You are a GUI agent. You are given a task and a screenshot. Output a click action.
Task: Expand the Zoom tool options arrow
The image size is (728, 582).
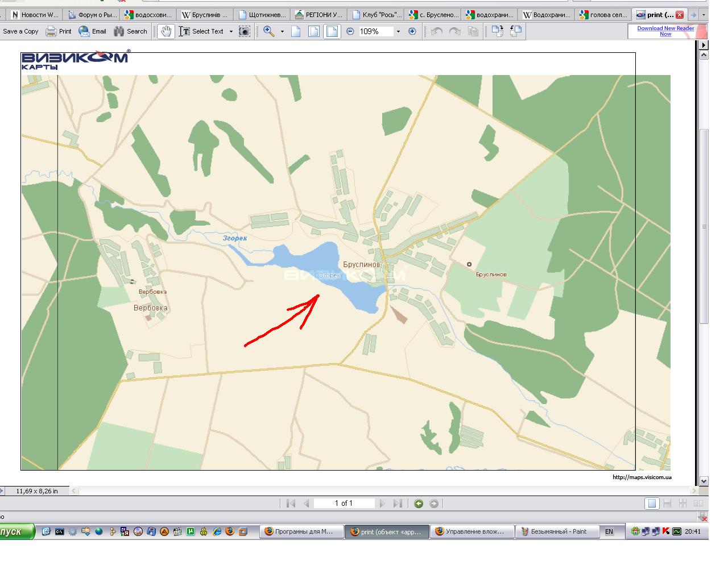tap(282, 32)
